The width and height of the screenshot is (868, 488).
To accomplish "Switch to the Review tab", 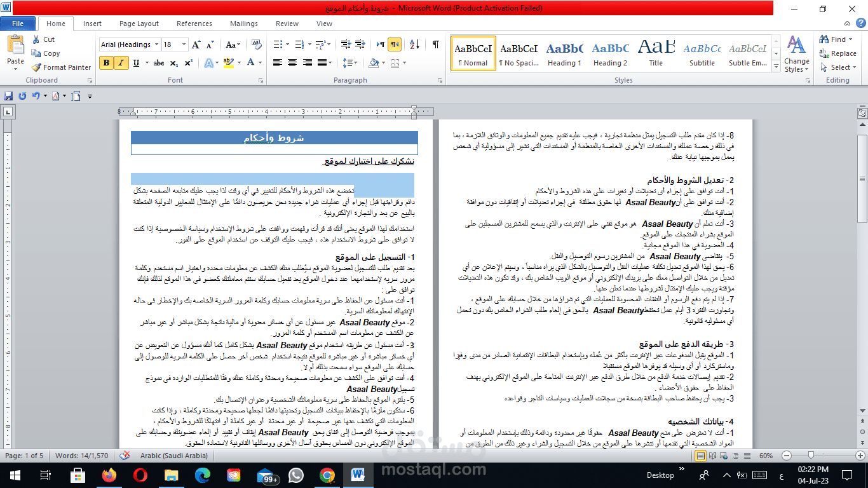I will 287,24.
